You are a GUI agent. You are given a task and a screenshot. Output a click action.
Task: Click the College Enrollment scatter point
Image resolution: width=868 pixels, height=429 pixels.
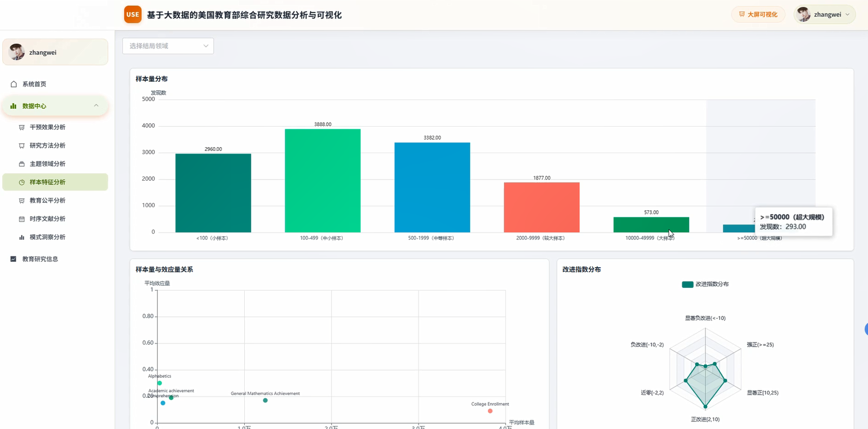[x=490, y=411]
